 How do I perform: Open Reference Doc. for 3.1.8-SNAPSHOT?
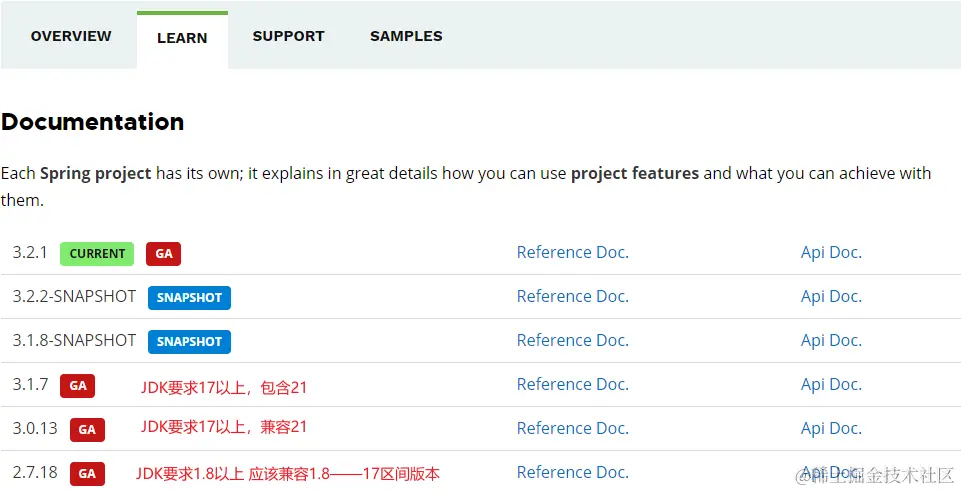click(572, 341)
